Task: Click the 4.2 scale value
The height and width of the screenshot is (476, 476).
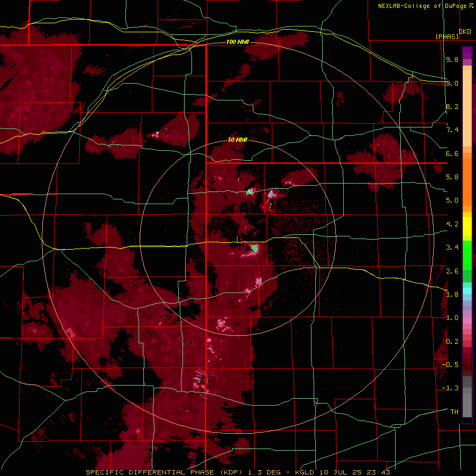Action: (x=452, y=224)
